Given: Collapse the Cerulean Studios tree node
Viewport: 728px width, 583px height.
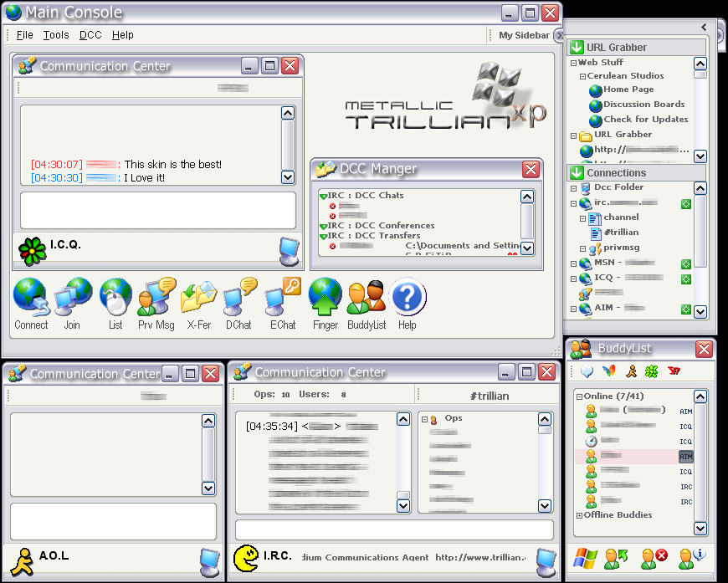Looking at the screenshot, I should [x=582, y=76].
